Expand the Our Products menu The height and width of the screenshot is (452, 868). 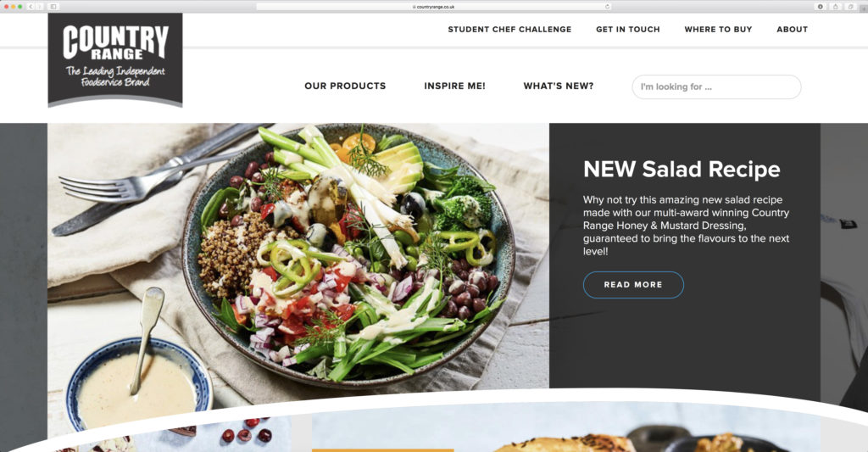point(345,86)
